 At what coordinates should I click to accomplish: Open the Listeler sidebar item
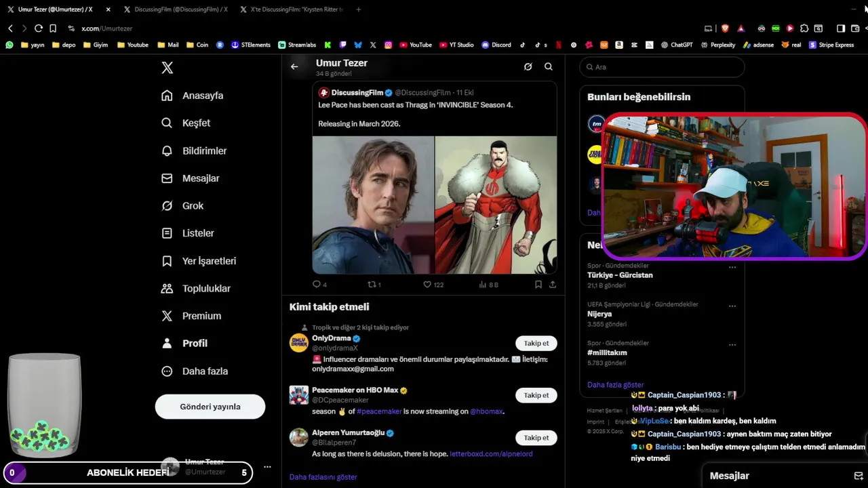coord(188,233)
